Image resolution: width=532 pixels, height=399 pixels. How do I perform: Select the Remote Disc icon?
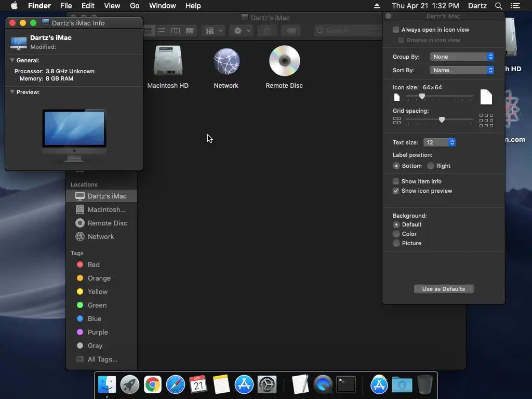284,61
